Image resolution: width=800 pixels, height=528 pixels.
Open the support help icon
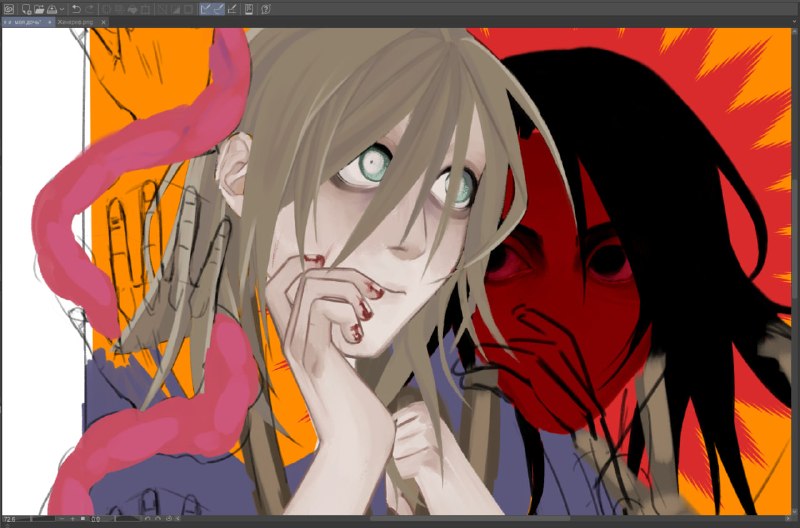(x=265, y=9)
